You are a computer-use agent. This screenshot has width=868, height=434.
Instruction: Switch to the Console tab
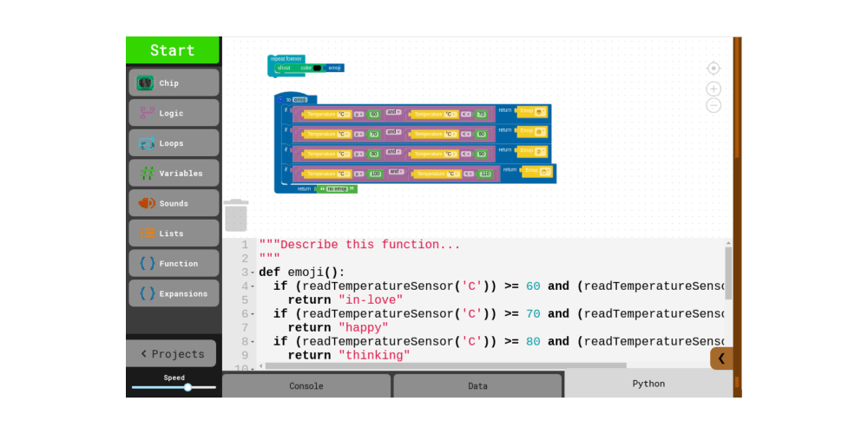pos(306,386)
